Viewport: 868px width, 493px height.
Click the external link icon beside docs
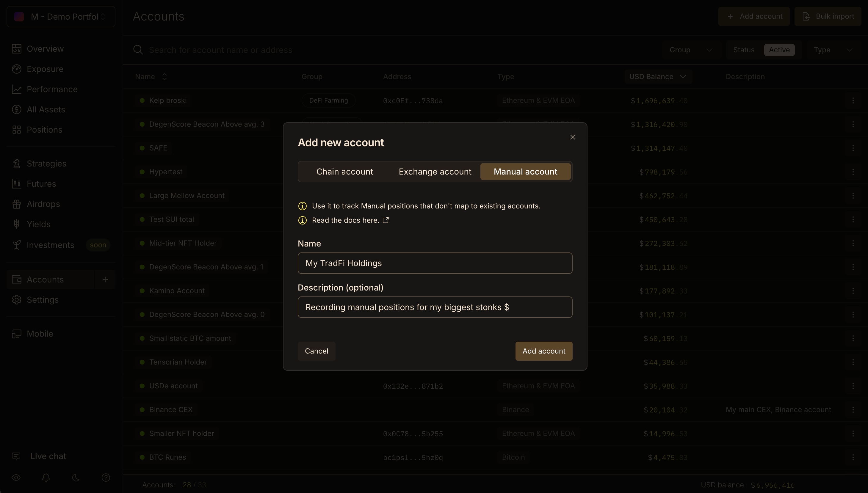click(x=386, y=220)
